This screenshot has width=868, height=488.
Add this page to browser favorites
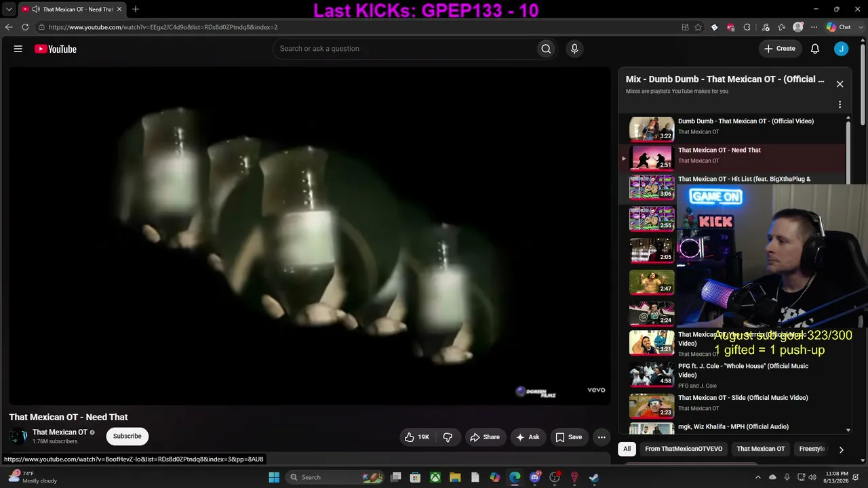tap(698, 27)
